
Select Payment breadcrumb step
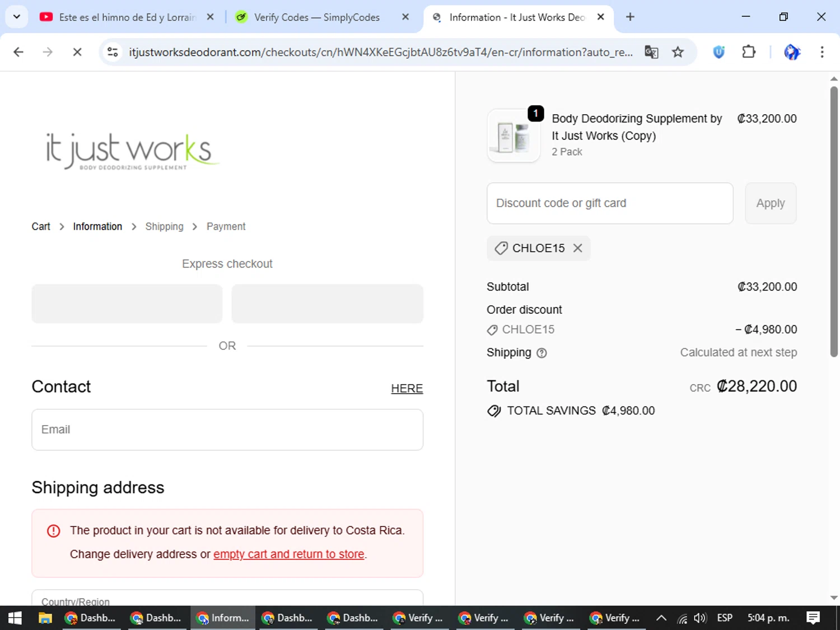pos(226,226)
